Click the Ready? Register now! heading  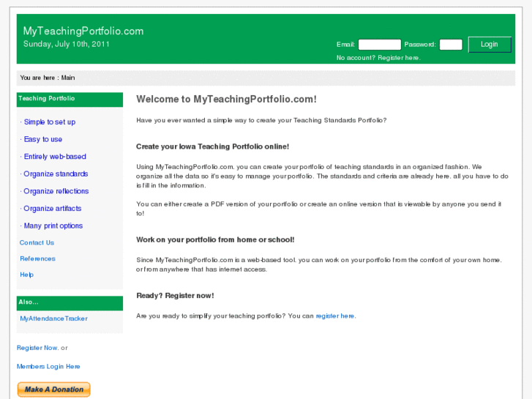175,296
